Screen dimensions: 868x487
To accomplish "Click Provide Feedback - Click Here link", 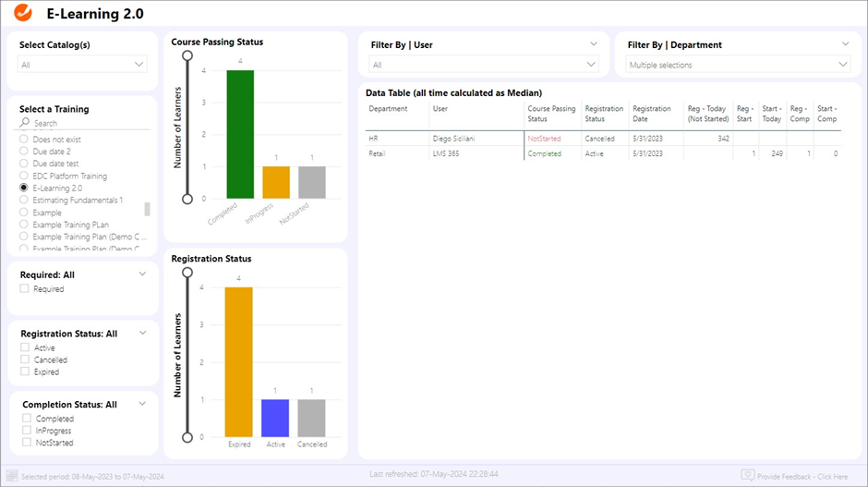I will tap(802, 477).
